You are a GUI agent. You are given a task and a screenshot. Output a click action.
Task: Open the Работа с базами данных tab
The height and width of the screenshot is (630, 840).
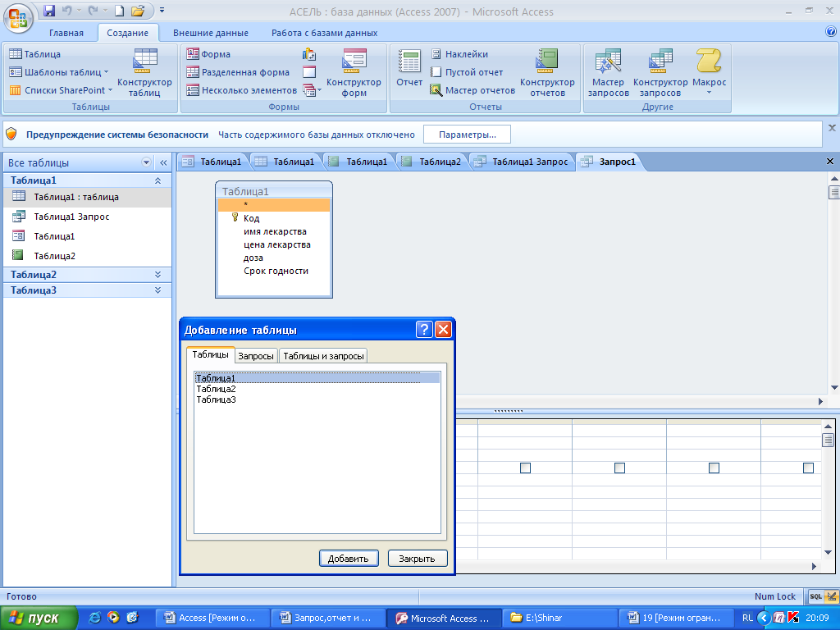tap(325, 33)
